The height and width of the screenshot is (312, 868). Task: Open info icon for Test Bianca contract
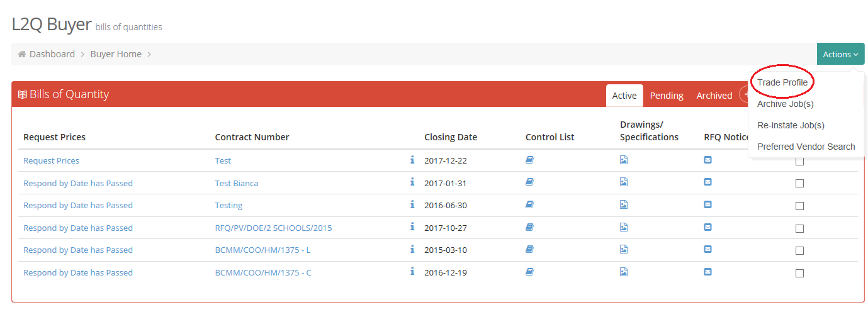tap(412, 182)
